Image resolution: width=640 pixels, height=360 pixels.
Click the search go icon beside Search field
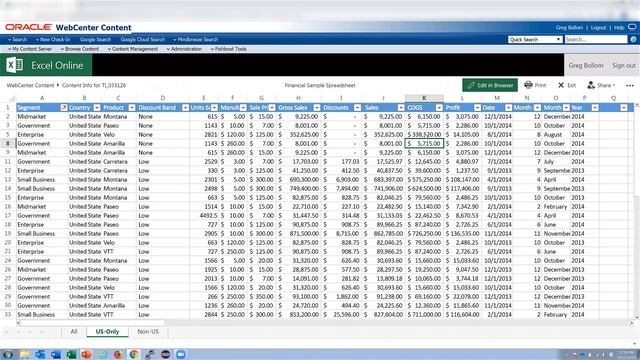point(633,39)
